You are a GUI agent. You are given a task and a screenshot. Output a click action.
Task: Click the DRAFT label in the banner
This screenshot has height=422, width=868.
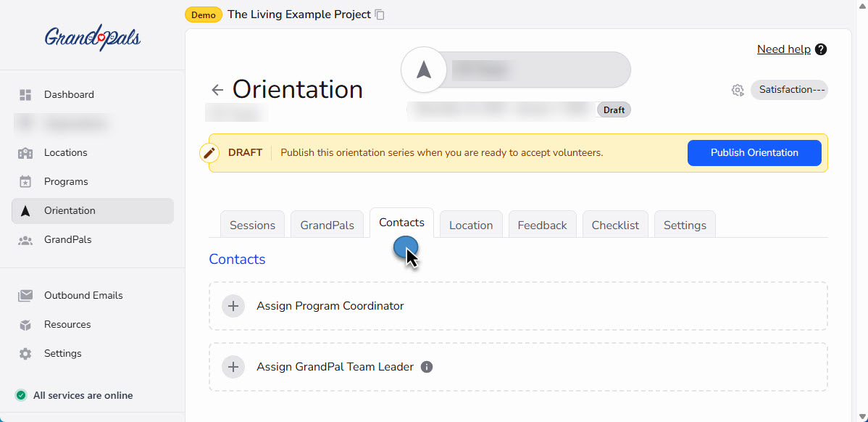point(245,153)
